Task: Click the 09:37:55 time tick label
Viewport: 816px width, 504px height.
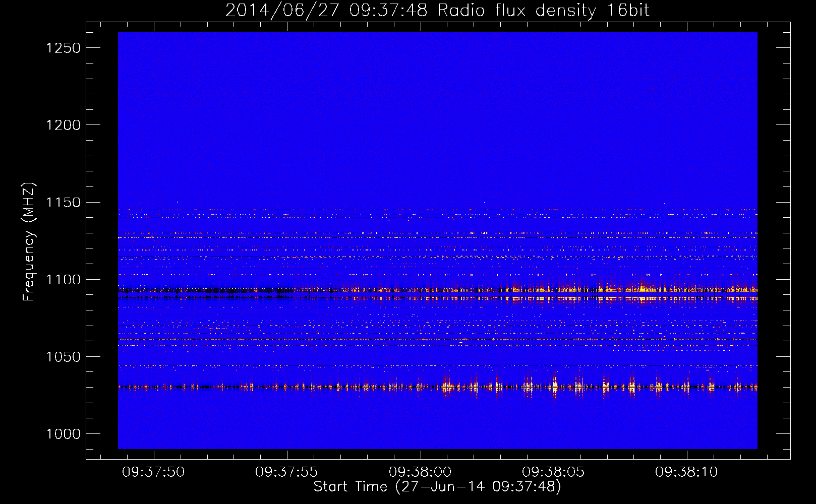Action: click(x=286, y=472)
